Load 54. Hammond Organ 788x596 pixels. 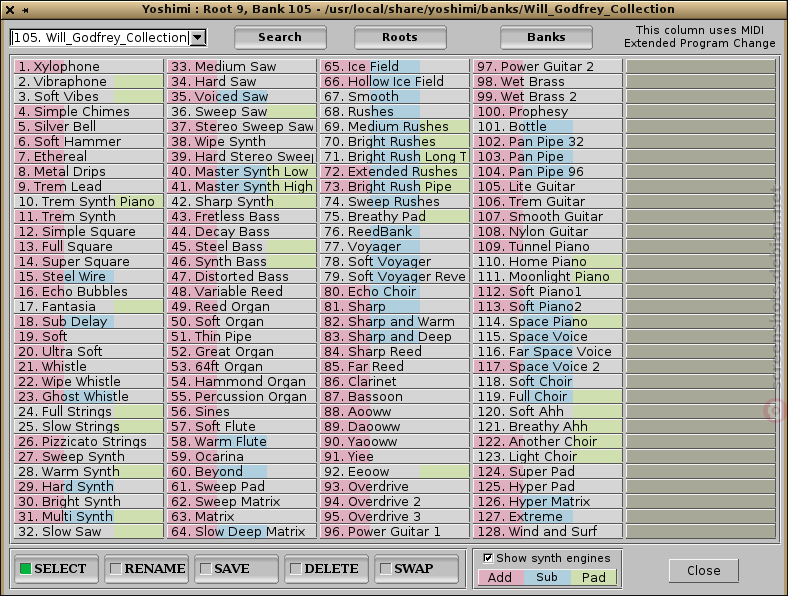tap(242, 381)
